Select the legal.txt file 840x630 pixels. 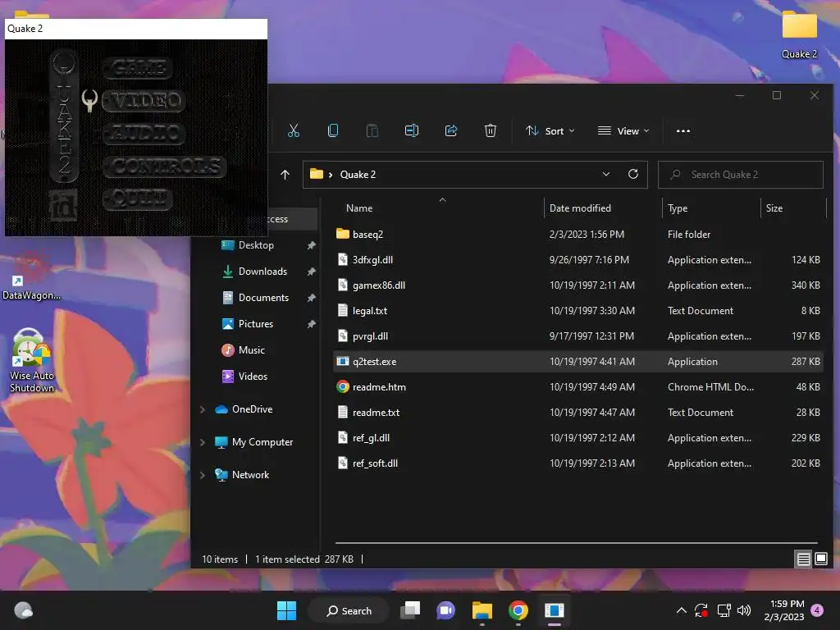click(578, 311)
